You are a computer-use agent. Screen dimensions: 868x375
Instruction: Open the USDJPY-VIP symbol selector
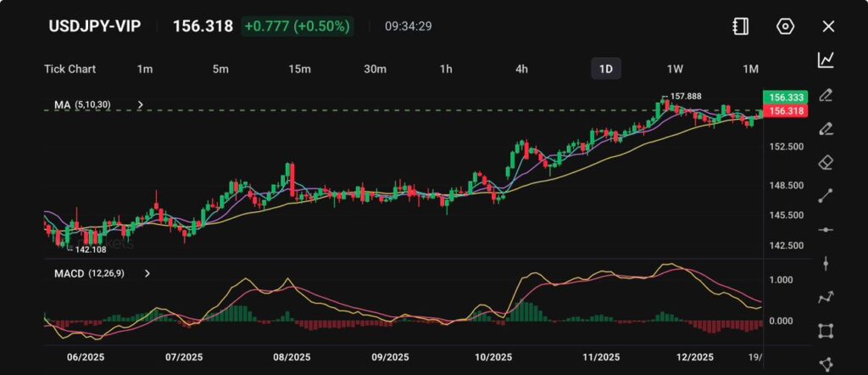[95, 26]
